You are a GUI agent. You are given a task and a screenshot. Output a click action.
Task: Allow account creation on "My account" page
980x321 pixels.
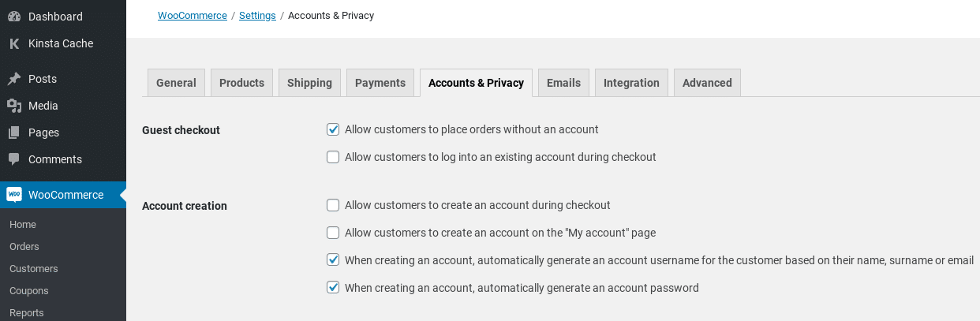pyautogui.click(x=333, y=233)
